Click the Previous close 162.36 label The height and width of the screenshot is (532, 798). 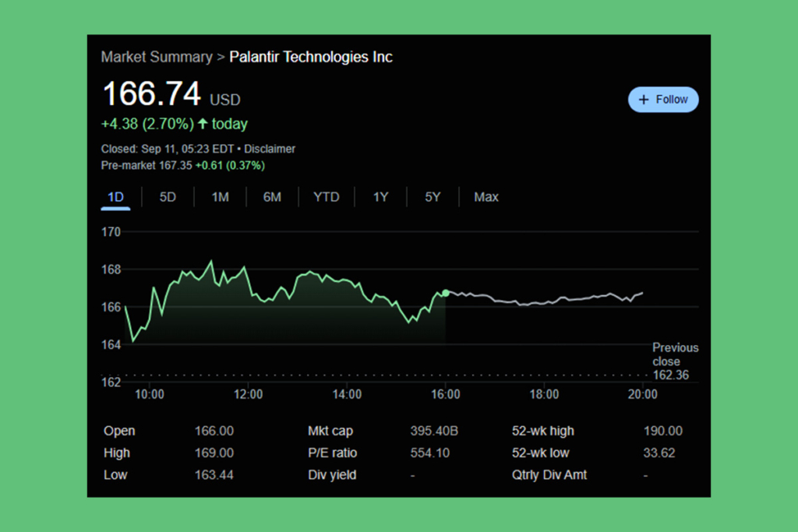[x=675, y=361]
